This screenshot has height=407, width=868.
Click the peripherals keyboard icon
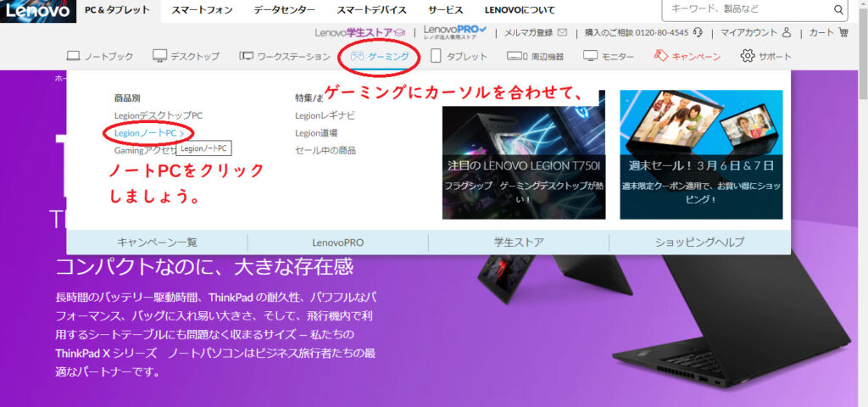click(x=517, y=56)
